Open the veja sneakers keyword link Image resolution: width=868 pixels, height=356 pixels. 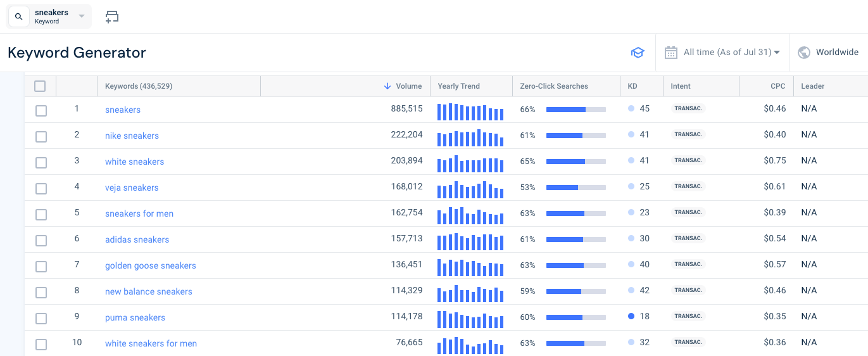[x=132, y=188]
